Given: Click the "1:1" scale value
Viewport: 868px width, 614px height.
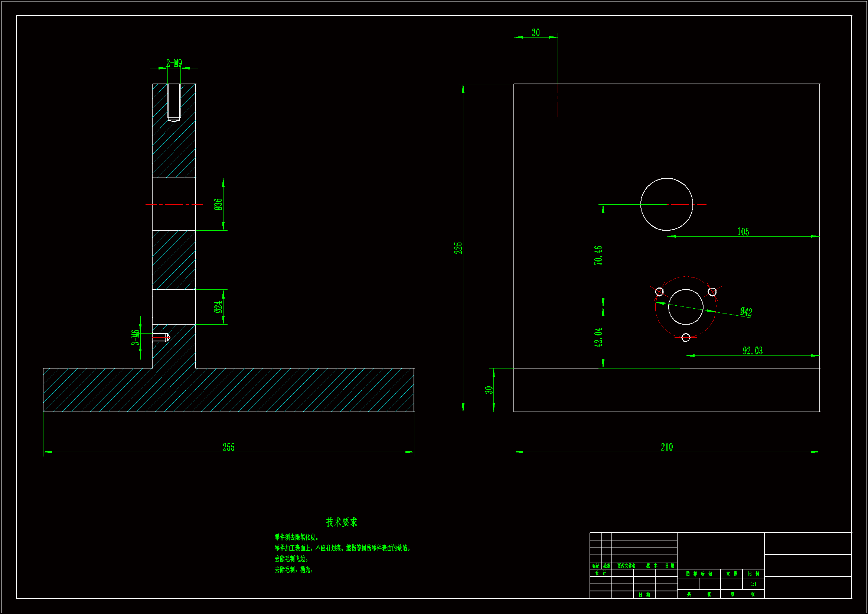Looking at the screenshot, I should click(x=753, y=584).
